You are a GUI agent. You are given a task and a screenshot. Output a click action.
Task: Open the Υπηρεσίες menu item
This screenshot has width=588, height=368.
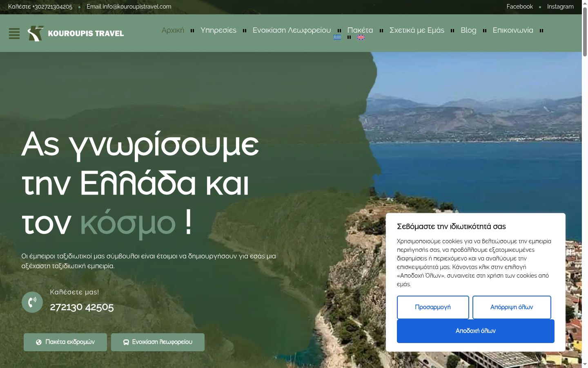[x=218, y=30]
